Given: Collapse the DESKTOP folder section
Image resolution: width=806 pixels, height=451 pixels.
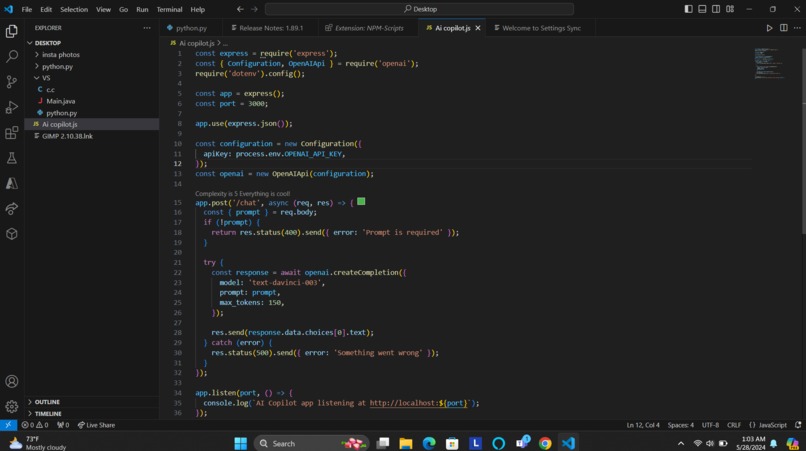Looking at the screenshot, I should coord(92,43).
